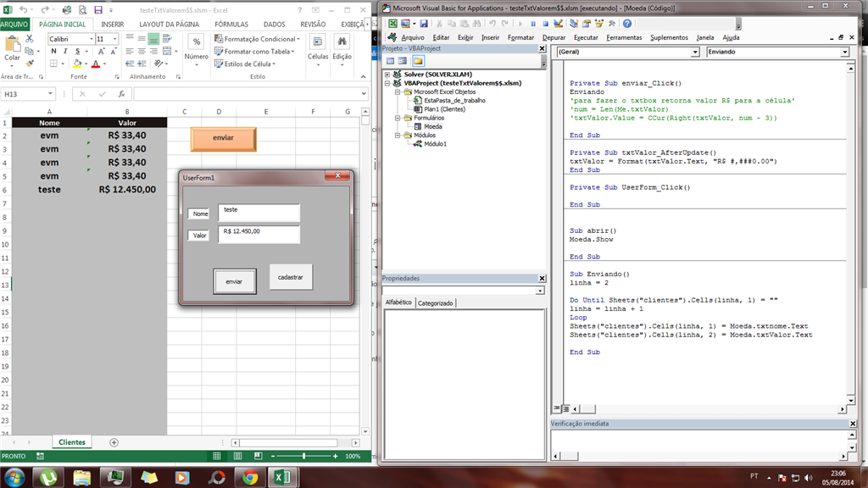Click the Nome text field in UserForm1

click(259, 213)
